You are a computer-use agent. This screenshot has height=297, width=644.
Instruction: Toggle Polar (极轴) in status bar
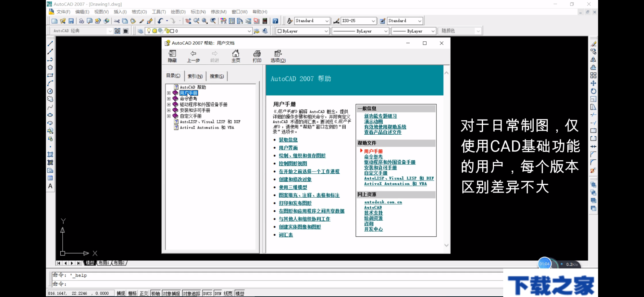[156, 293]
